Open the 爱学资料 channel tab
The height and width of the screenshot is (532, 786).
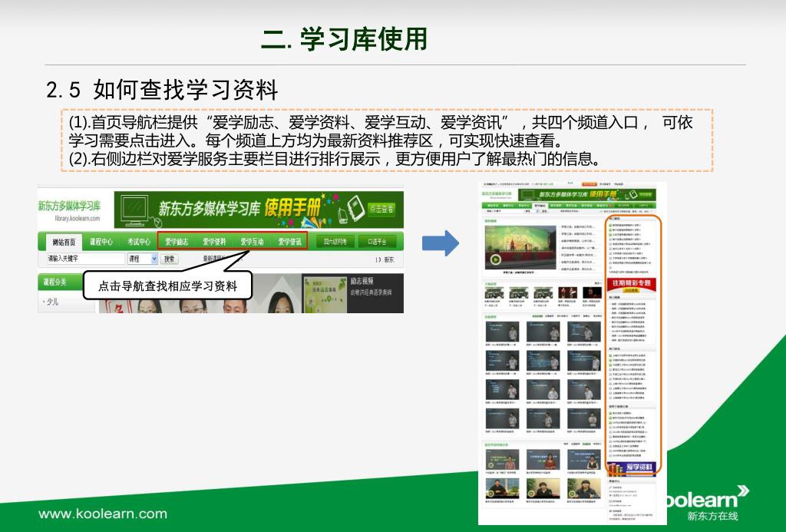pos(214,242)
